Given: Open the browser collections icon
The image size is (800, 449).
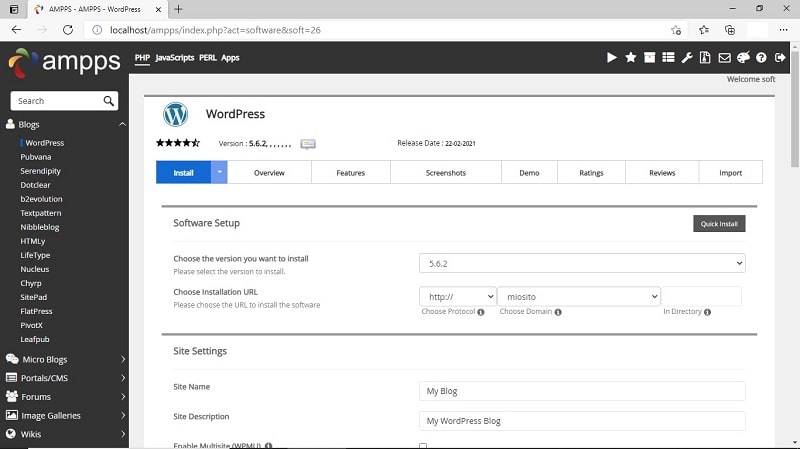Looking at the screenshot, I should pos(730,30).
